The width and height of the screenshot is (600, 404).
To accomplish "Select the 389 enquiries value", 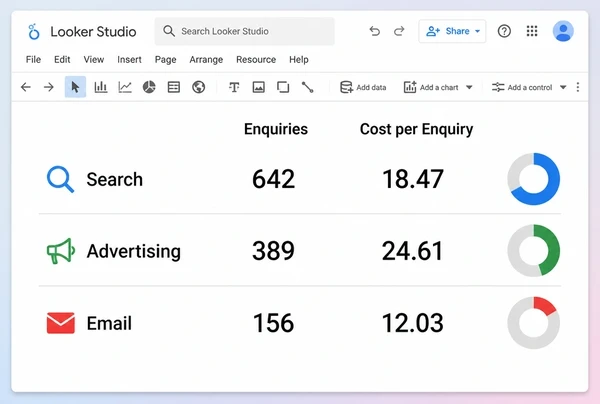I will pyautogui.click(x=273, y=251).
